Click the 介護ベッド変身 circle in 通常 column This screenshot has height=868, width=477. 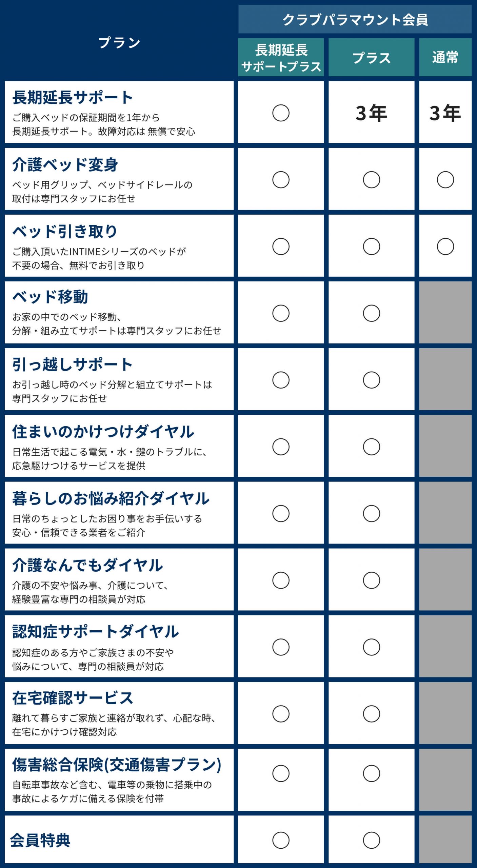point(445,180)
